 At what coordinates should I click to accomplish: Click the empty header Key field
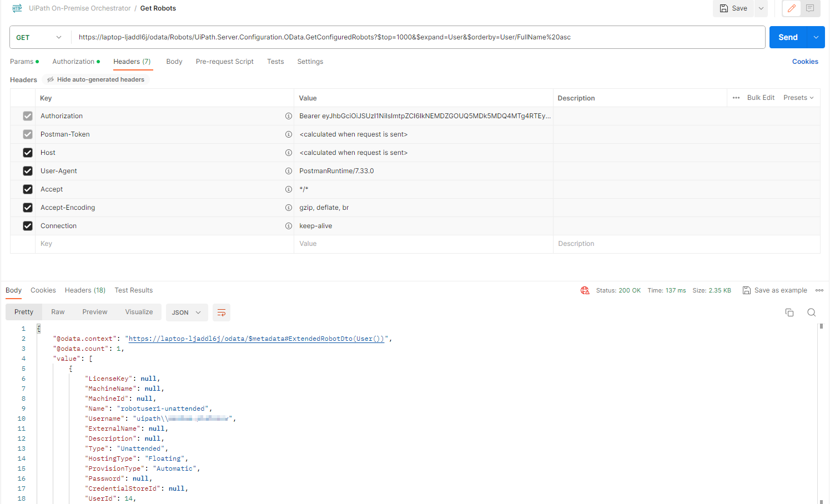tap(164, 244)
